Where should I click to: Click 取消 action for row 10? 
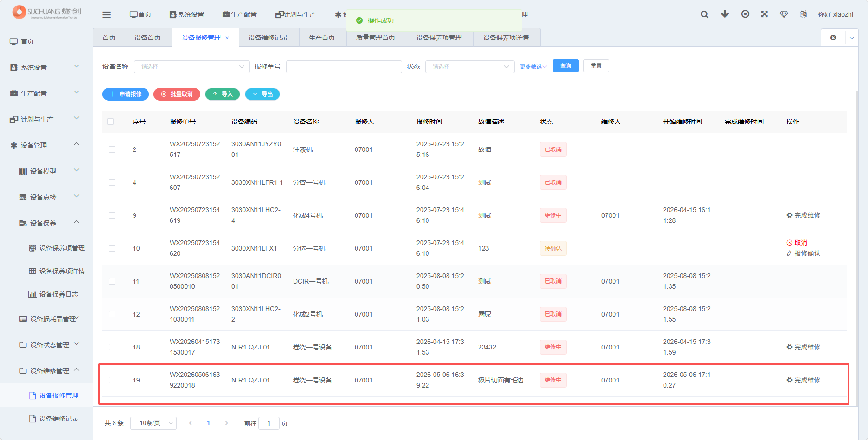[797, 243]
